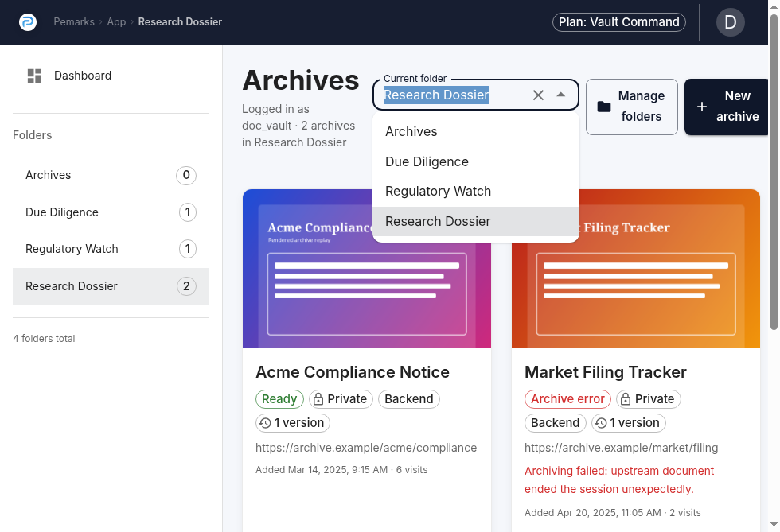780x532 pixels.
Task: Click history icon on Market Filing version chip
Action: (601, 423)
